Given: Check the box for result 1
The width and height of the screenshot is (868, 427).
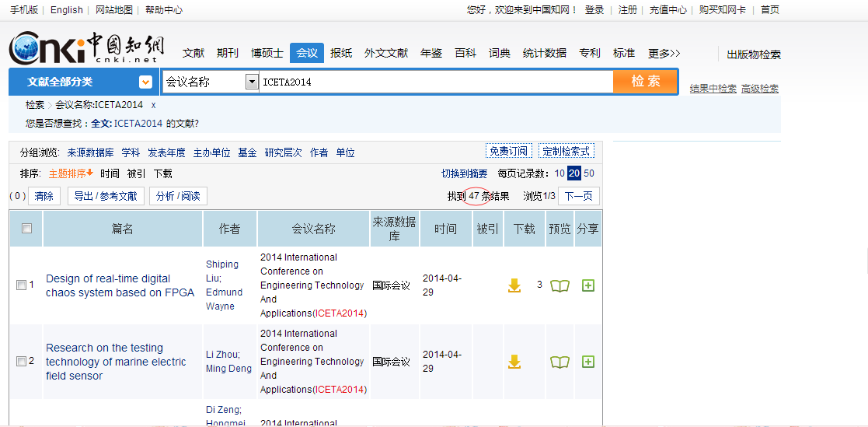Looking at the screenshot, I should (21, 285).
